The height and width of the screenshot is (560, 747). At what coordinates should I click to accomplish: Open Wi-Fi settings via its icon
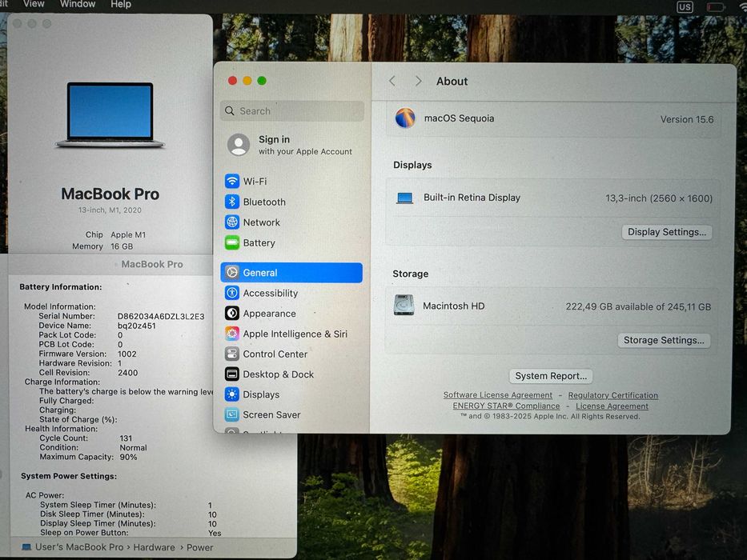pos(232,181)
